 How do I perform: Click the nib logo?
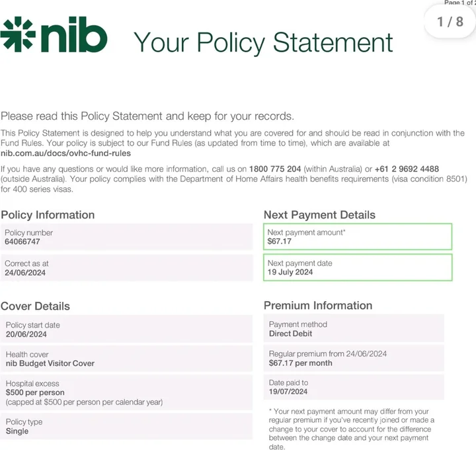(54, 34)
